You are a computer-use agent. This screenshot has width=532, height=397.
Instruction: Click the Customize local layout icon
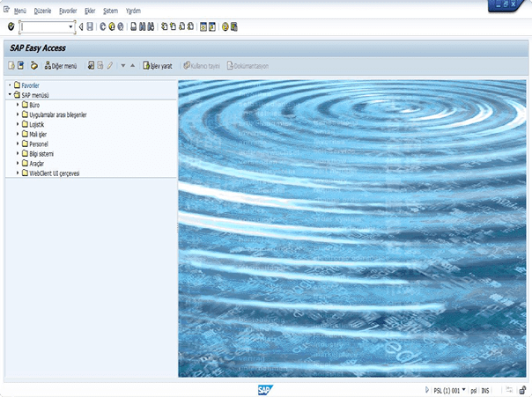(x=234, y=27)
